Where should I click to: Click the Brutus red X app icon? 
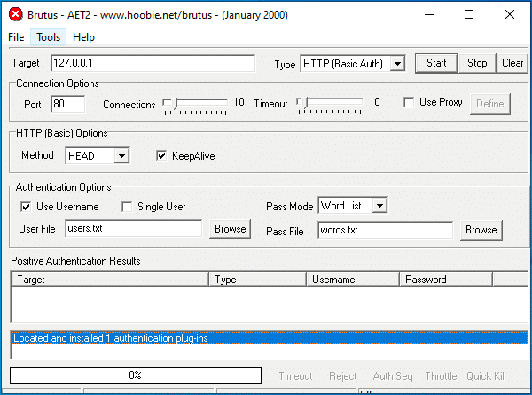(16, 14)
